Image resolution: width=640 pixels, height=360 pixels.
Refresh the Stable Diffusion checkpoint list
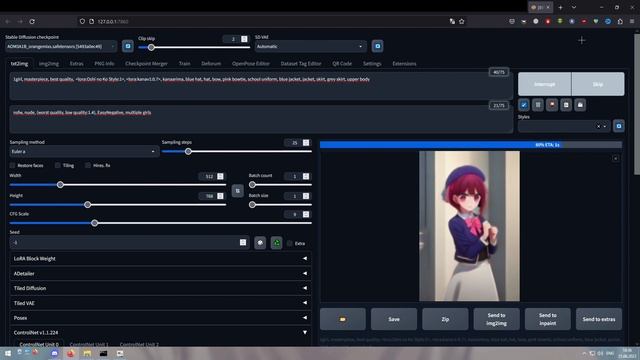tap(128, 46)
